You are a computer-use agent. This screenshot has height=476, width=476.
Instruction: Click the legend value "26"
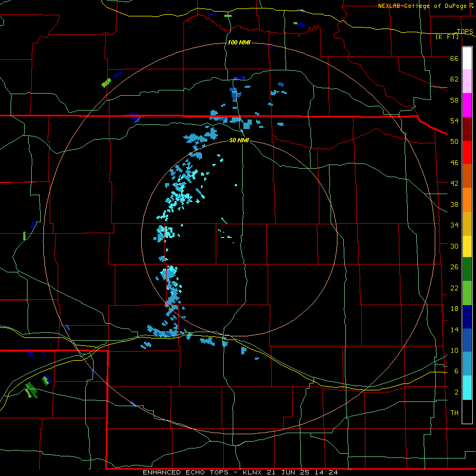(454, 267)
